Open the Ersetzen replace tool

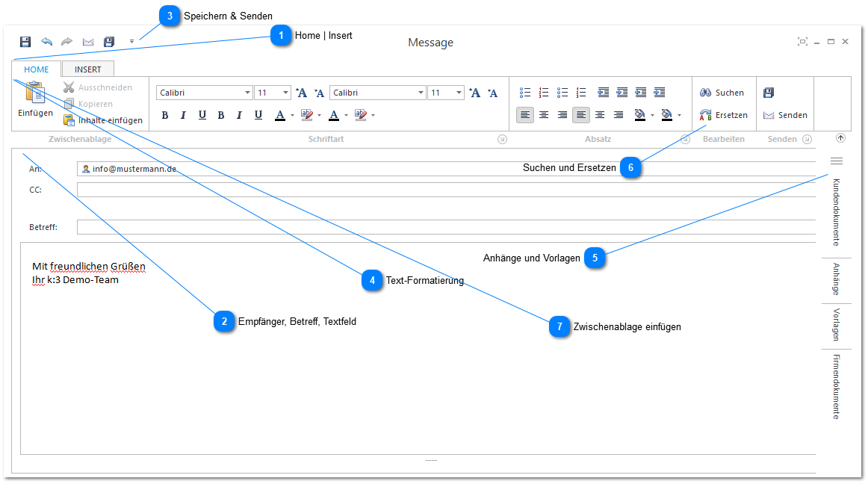[722, 115]
